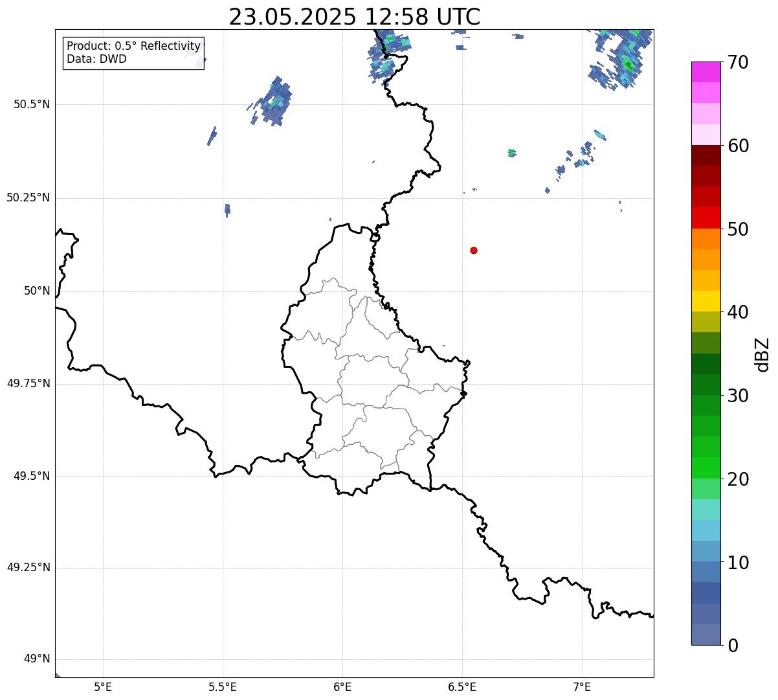Click the longitude label 5°E

point(103,687)
